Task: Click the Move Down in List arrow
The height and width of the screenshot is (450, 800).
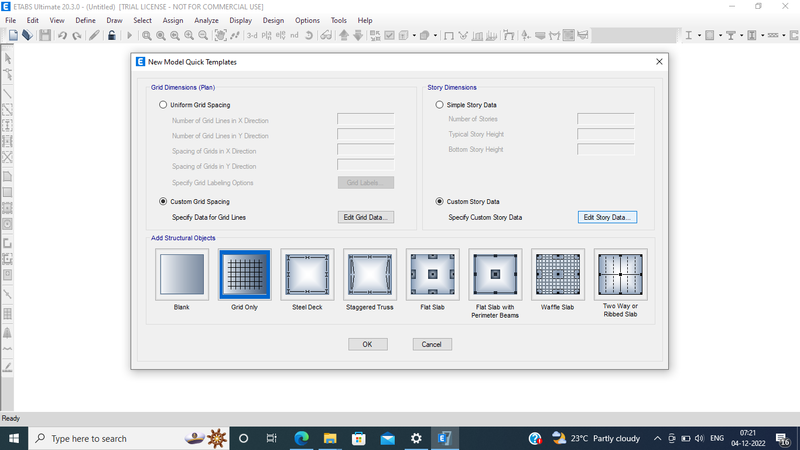Action: [358, 35]
